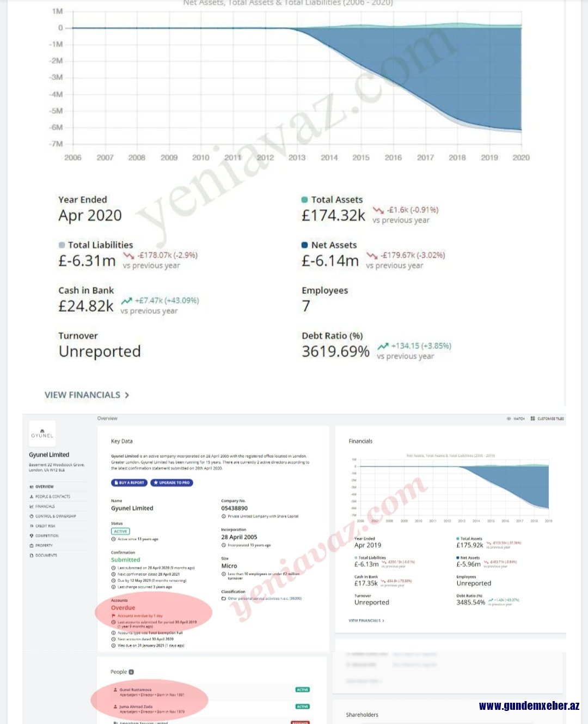Click the Documents file icon in sidebar
This screenshot has width=588, height=724.
pyautogui.click(x=32, y=555)
